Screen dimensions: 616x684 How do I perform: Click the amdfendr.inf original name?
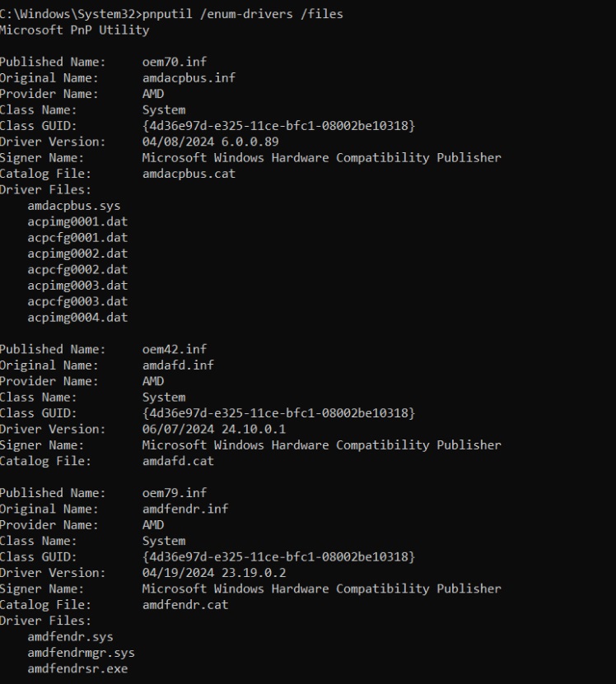(x=185, y=509)
